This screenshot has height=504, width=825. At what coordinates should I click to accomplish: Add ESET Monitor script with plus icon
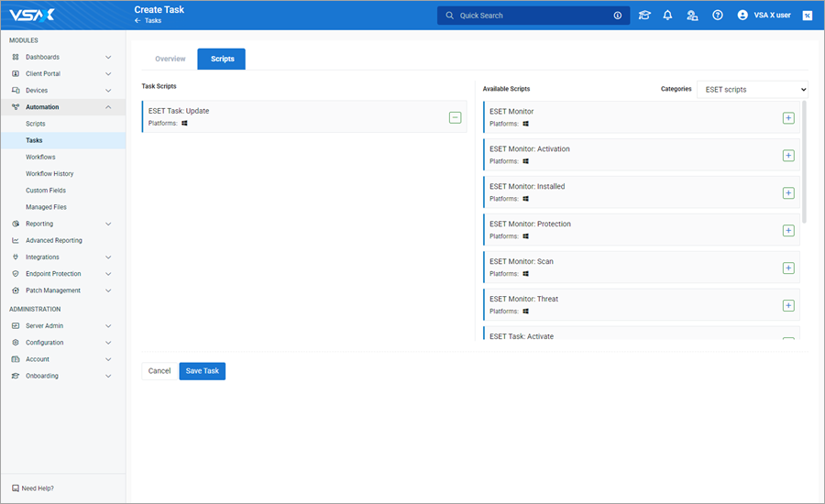[788, 118]
